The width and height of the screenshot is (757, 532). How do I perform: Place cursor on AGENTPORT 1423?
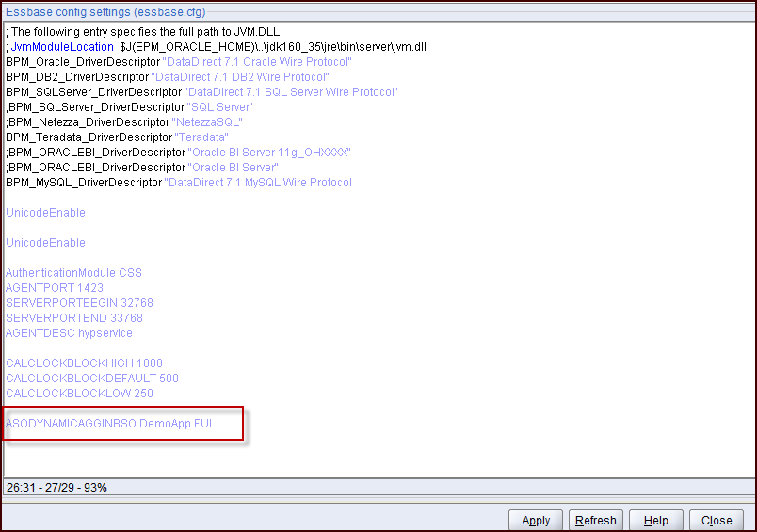coord(55,288)
